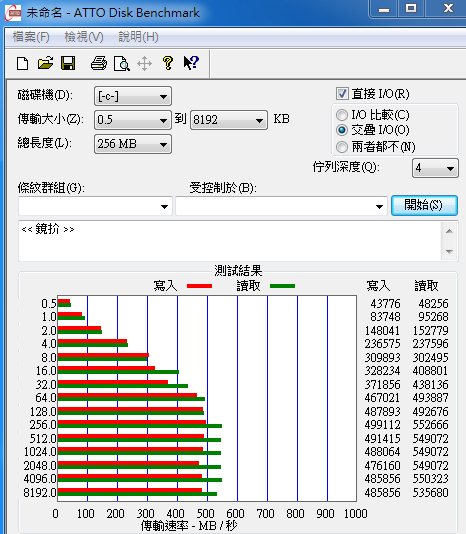This screenshot has height=534, width=466.
Task: Click the 256.0 row label in chart
Action: [x=43, y=425]
